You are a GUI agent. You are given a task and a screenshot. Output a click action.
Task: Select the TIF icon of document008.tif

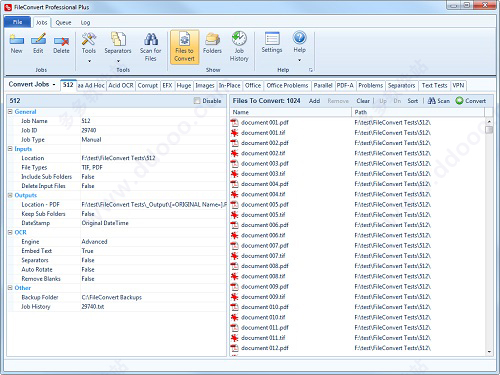pyautogui.click(x=235, y=276)
